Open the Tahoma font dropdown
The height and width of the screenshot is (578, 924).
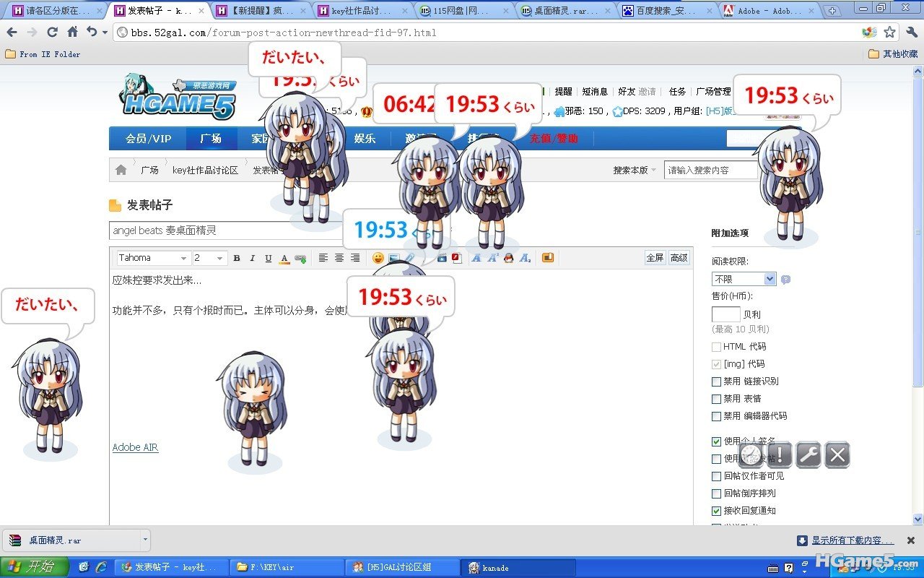point(153,258)
